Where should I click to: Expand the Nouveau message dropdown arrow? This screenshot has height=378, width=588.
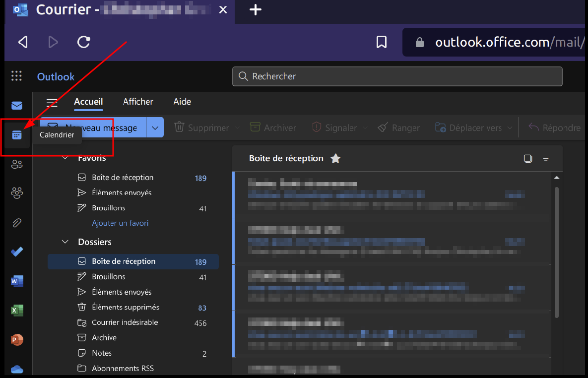155,128
